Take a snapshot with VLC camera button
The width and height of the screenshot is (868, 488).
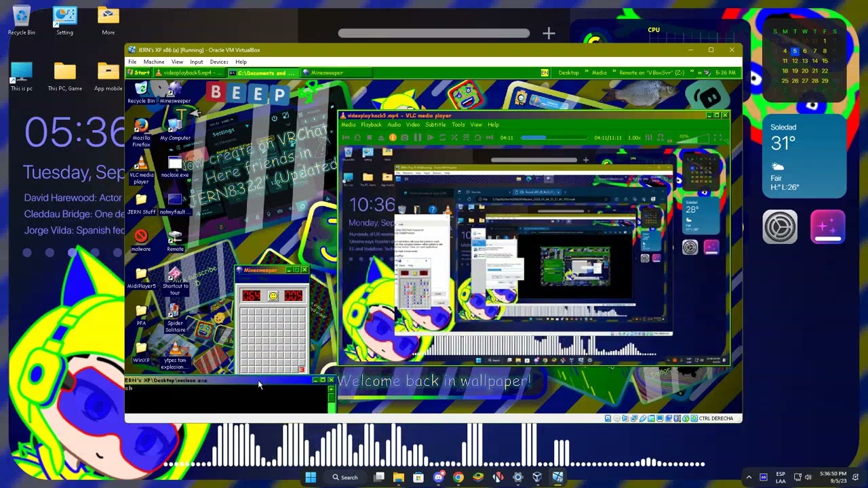click(x=405, y=138)
